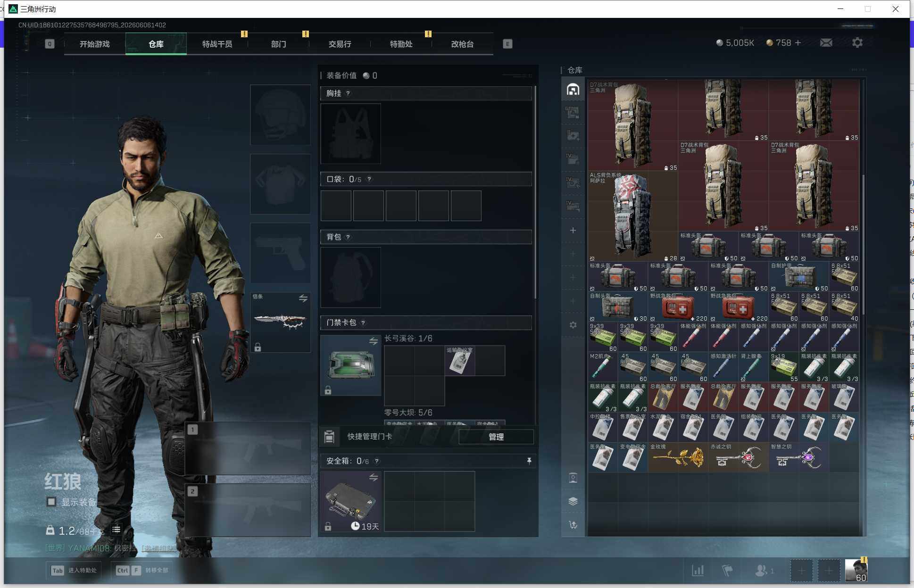Viewport: 914px width, 588px height.
Task: Switch to the 特勤处 tab
Action: [x=401, y=44]
